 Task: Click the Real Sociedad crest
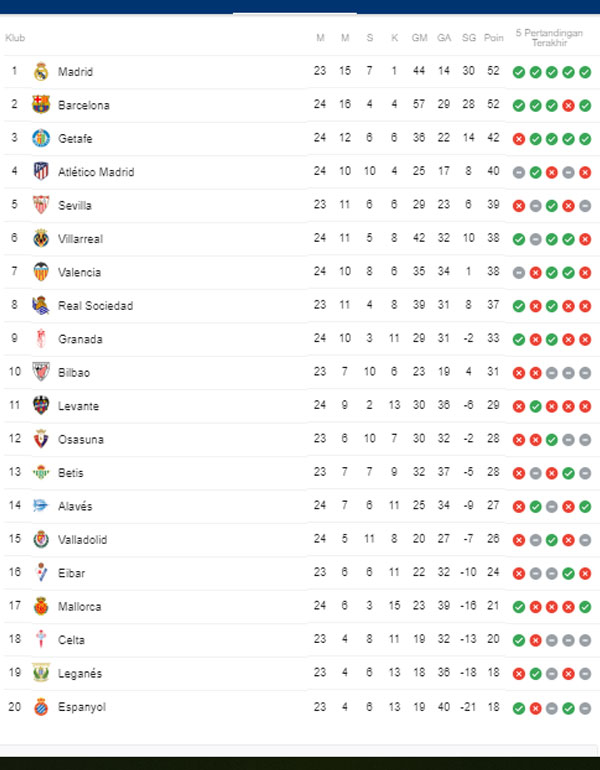tap(41, 305)
